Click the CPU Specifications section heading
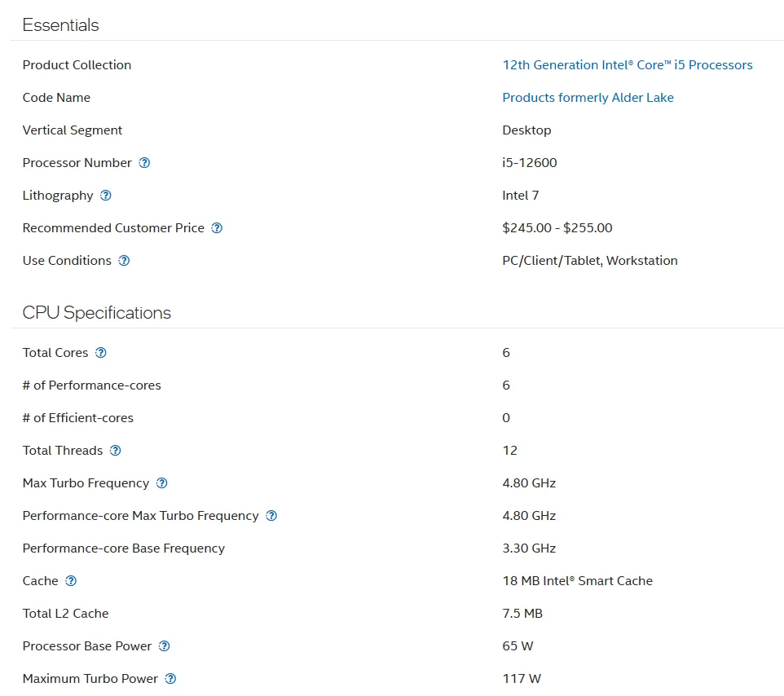Viewport: 784px width, 696px height. 96,313
